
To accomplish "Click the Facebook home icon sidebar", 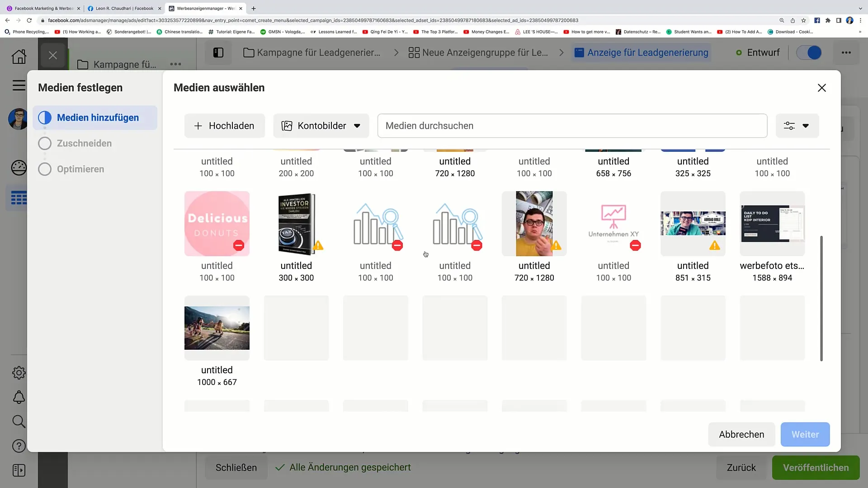I will click(x=18, y=56).
